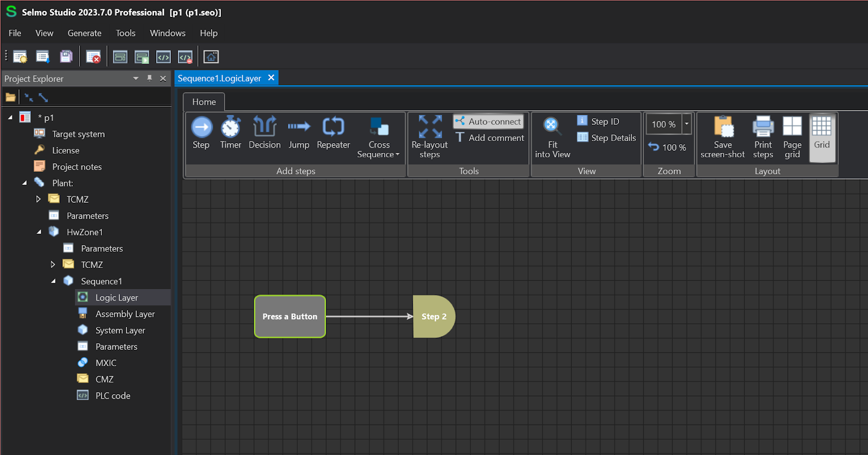Re-layout the steps
The image size is (868, 455).
click(430, 137)
